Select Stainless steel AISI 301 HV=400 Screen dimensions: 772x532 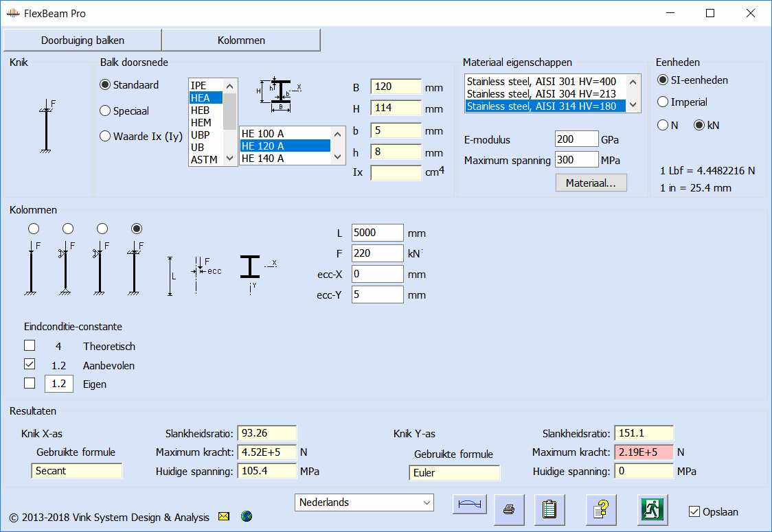(x=545, y=82)
